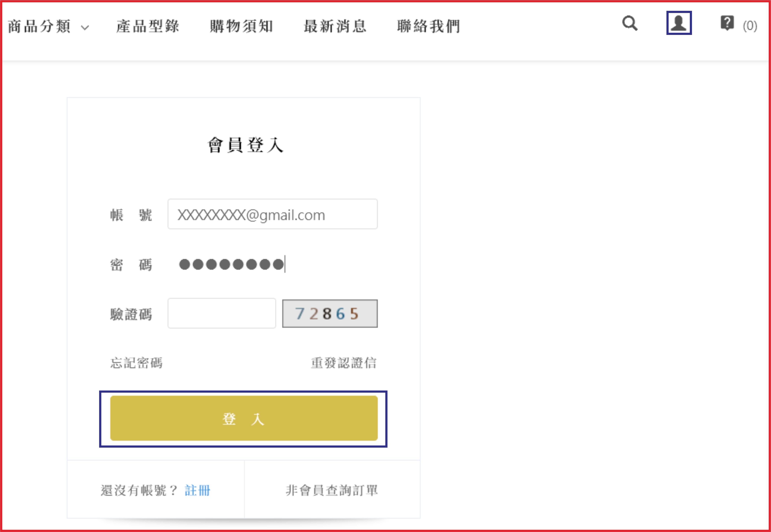Focus the 密碼 password field
The width and height of the screenshot is (771, 532).
pyautogui.click(x=272, y=264)
